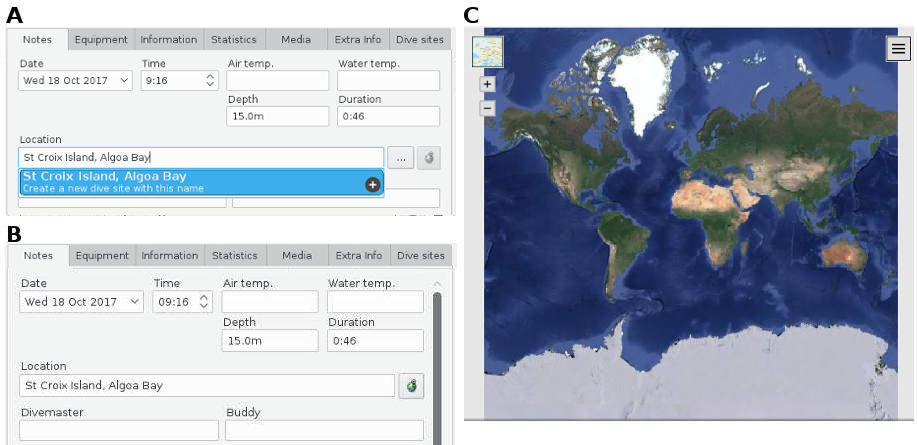Click the Time stepper arrows in panel B
The height and width of the screenshot is (445, 917).
(x=204, y=302)
